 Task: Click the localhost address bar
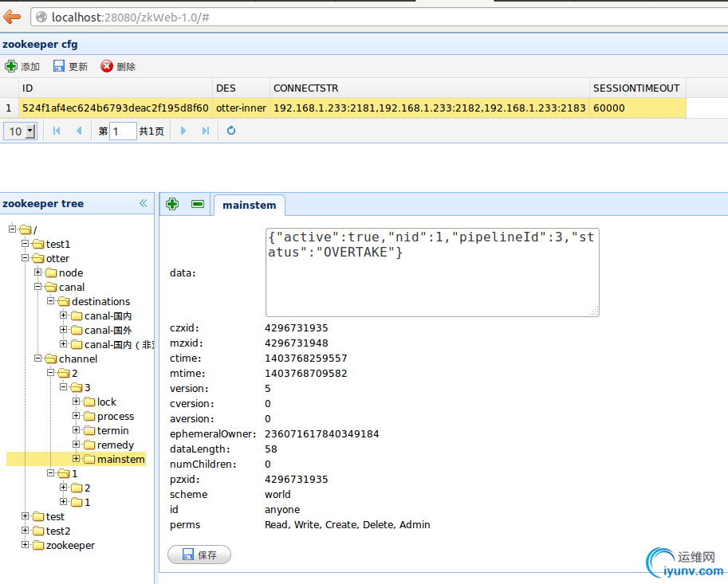pyautogui.click(x=379, y=18)
